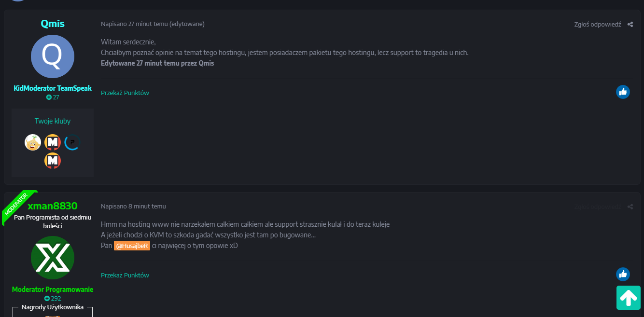Open the 'Napisano 8 minut temu' timestamp link
Viewport: 644px width, 317px height.
tap(133, 206)
